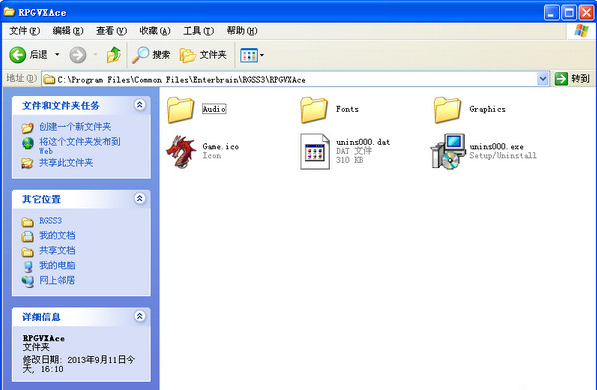Viewport: 597px width, 390px height.
Task: Click the Audio folder name label
Action: click(214, 109)
